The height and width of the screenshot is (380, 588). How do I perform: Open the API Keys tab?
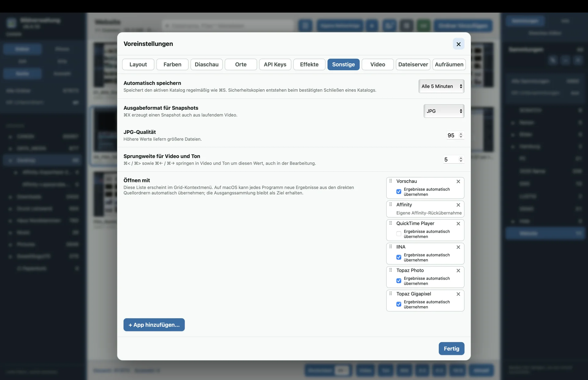coord(275,64)
